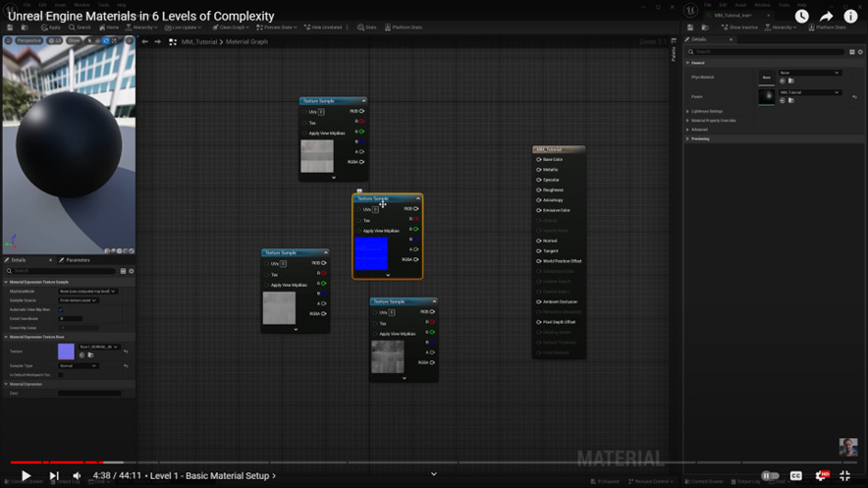This screenshot has height=488, width=868.
Task: Toggle Hide Unrelated nodes
Action: (323, 27)
